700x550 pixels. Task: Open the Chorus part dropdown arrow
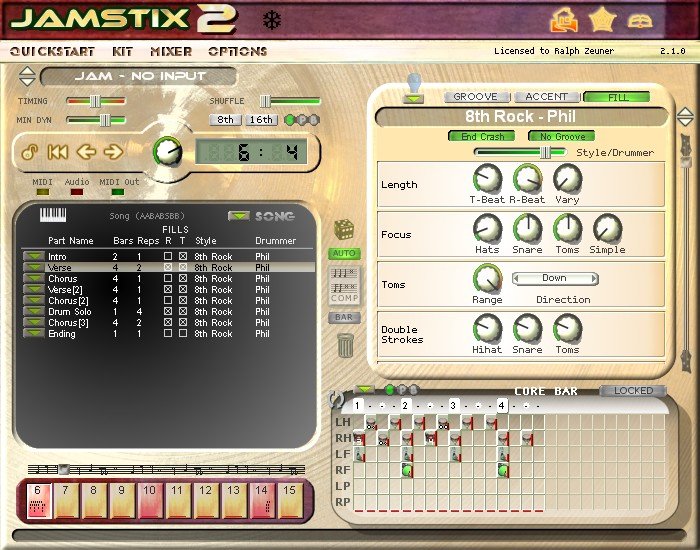(x=33, y=278)
